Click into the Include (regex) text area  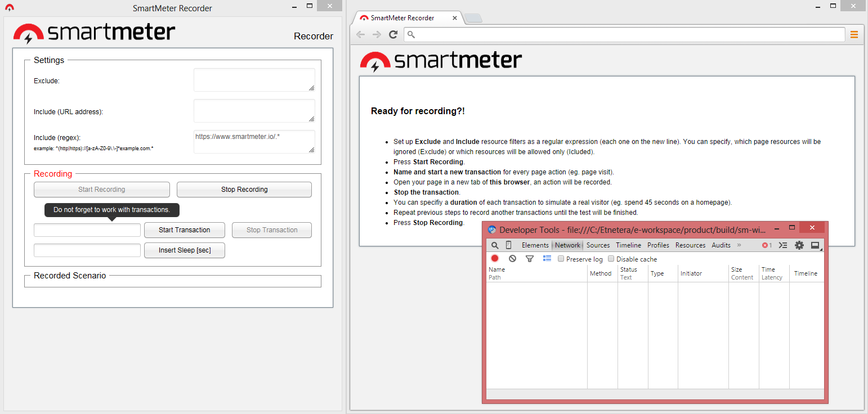click(254, 142)
